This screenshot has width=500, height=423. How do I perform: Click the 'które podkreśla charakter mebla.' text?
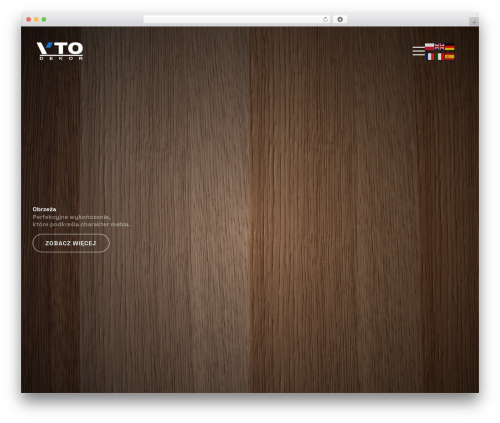point(81,224)
